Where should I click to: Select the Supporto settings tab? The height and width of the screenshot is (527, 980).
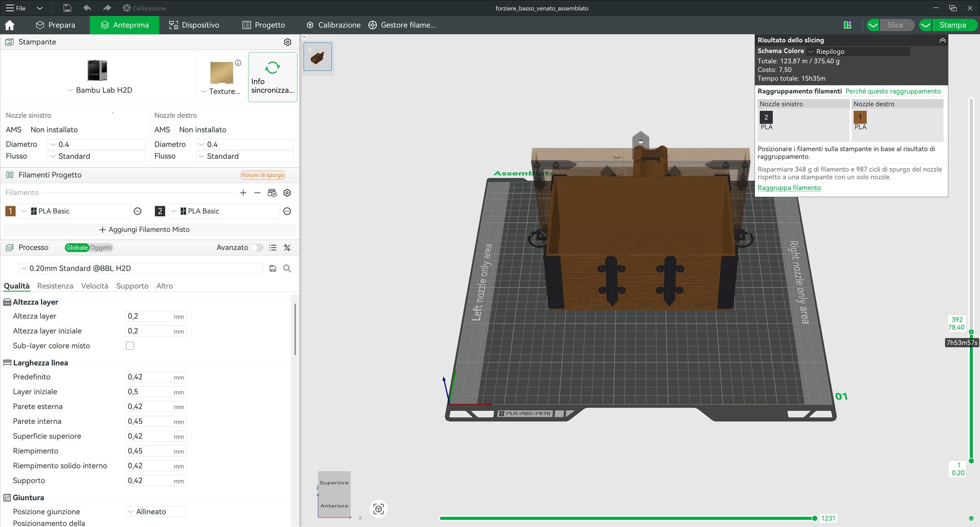pyautogui.click(x=132, y=286)
